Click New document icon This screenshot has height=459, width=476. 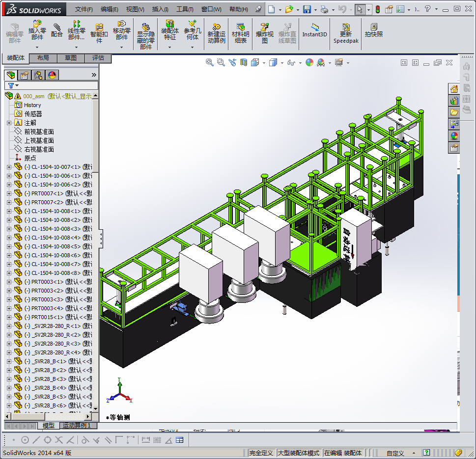tap(271, 9)
